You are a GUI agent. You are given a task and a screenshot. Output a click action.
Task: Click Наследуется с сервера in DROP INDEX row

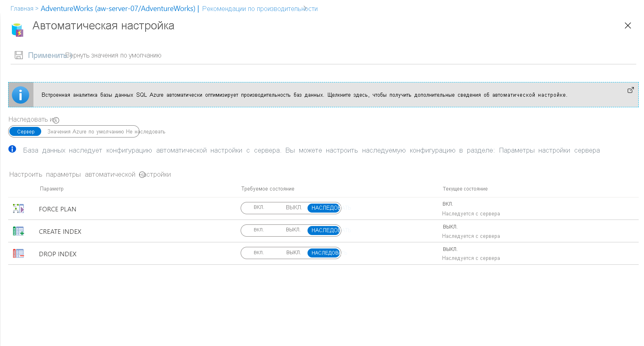pyautogui.click(x=471, y=258)
